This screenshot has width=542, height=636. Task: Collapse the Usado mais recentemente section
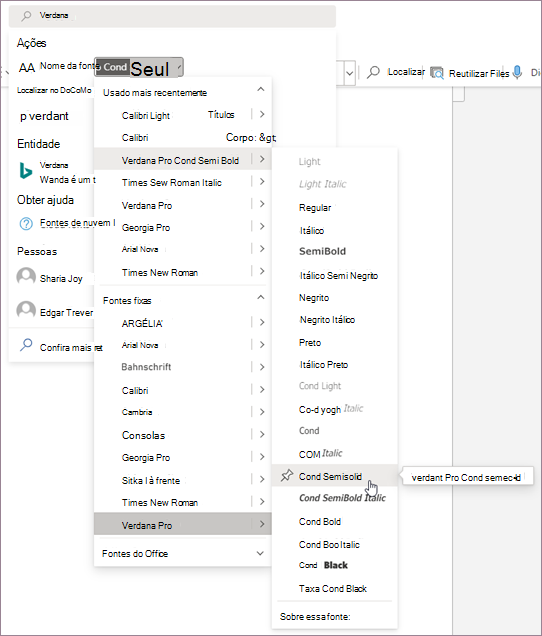(261, 89)
